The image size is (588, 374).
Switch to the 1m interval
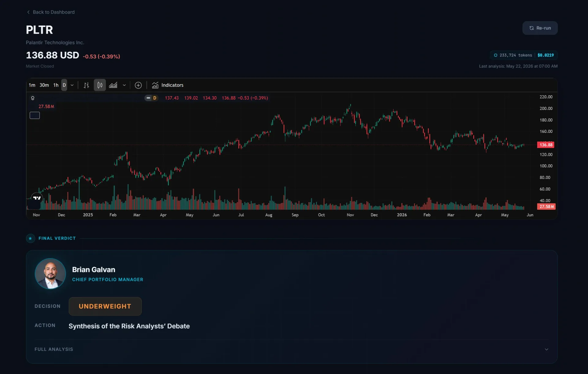coord(32,85)
